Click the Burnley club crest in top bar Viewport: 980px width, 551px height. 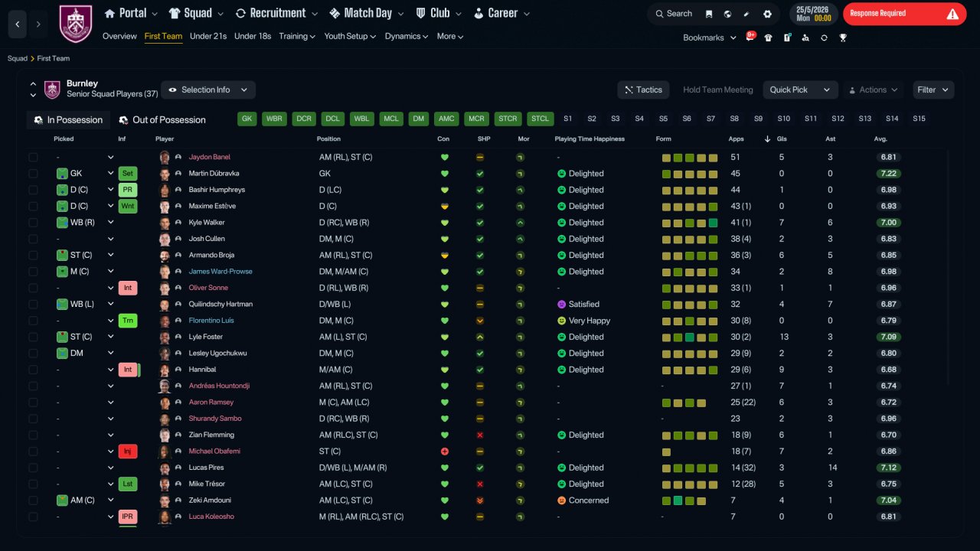click(75, 24)
